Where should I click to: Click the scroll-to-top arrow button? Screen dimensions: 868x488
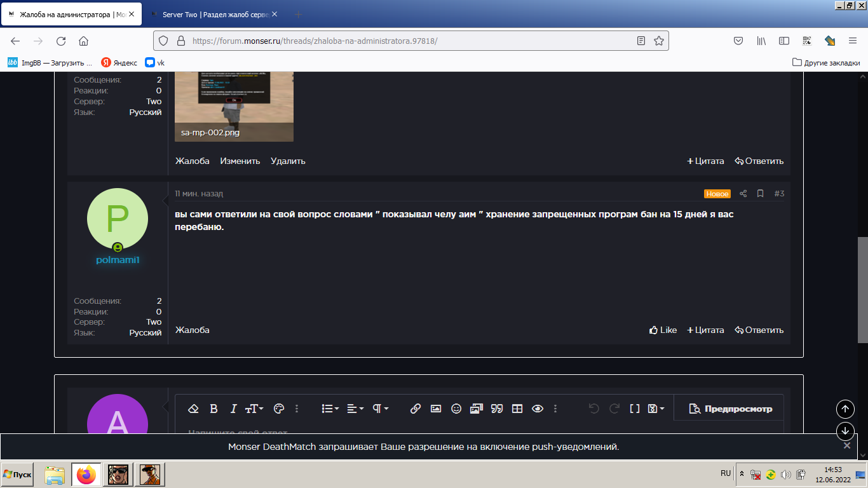click(845, 409)
